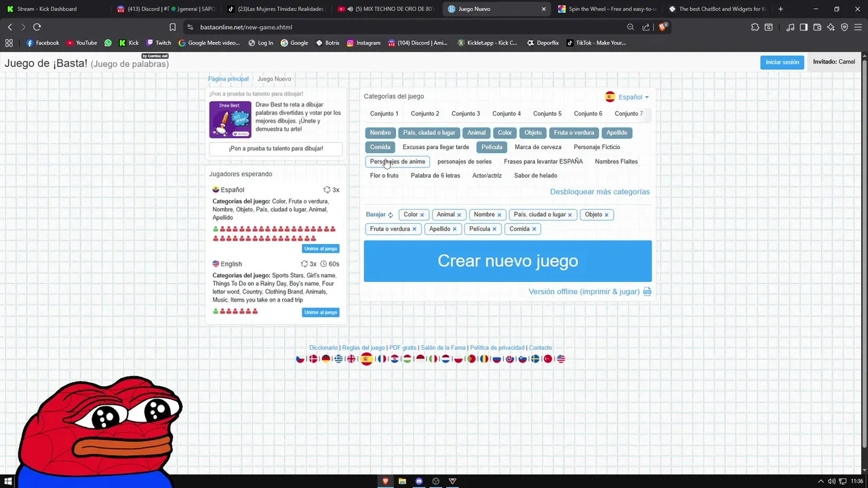Select the German flag language icon

pos(326,359)
